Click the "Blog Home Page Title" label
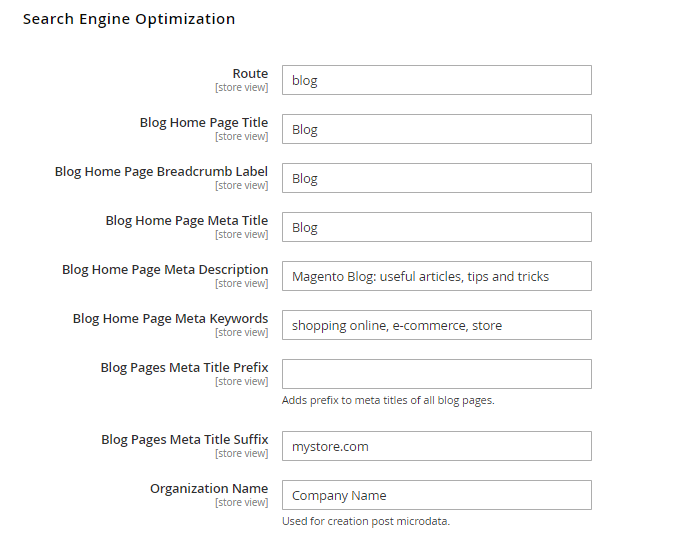The height and width of the screenshot is (542, 685). [204, 122]
